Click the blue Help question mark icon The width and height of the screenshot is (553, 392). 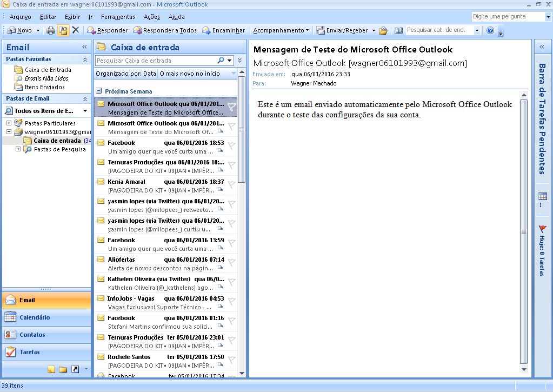(x=490, y=30)
